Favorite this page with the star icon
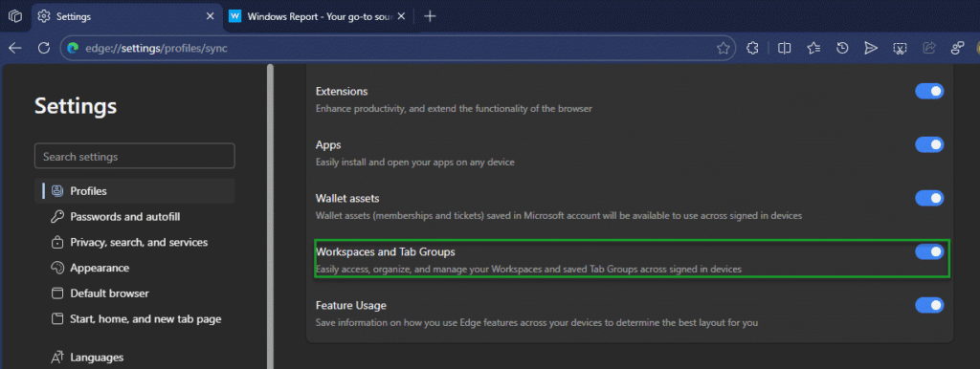 (x=724, y=48)
